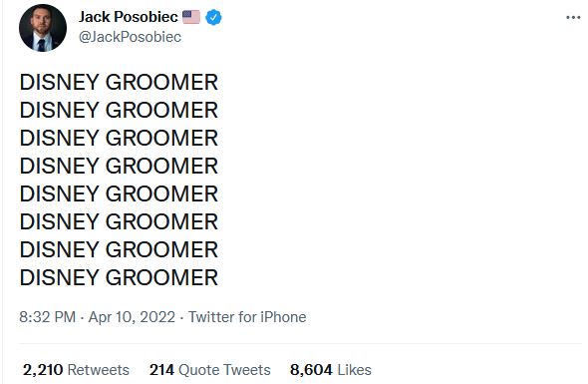The width and height of the screenshot is (588, 384).
Task: Open Jack Posobiec's round profile picture
Action: (x=43, y=28)
